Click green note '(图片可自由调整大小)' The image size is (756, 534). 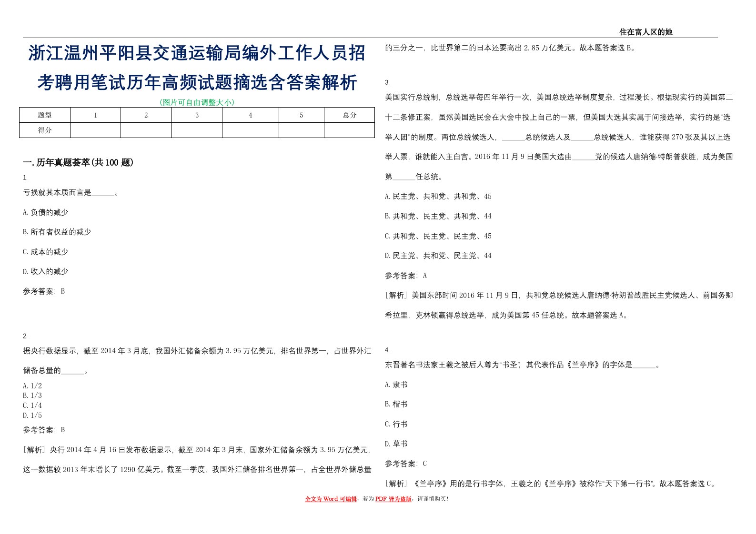pos(197,102)
